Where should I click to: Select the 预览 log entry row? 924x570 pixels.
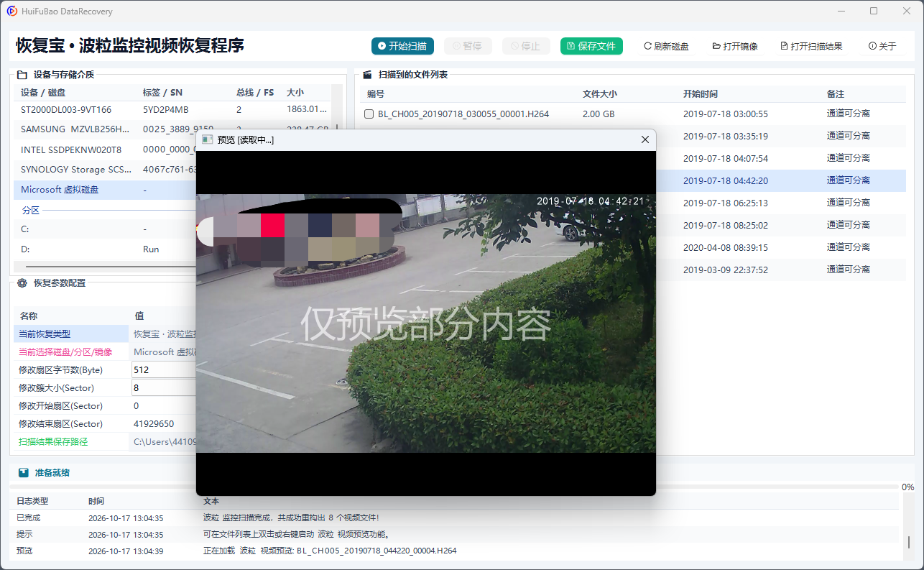[454, 551]
